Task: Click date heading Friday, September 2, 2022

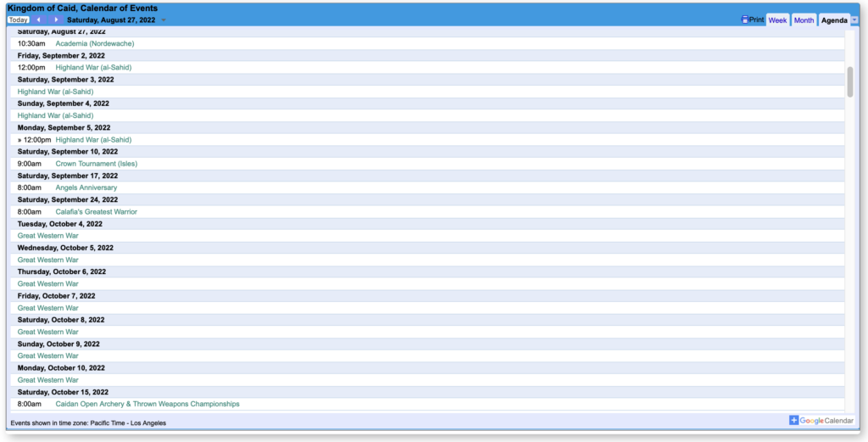Action: click(61, 55)
